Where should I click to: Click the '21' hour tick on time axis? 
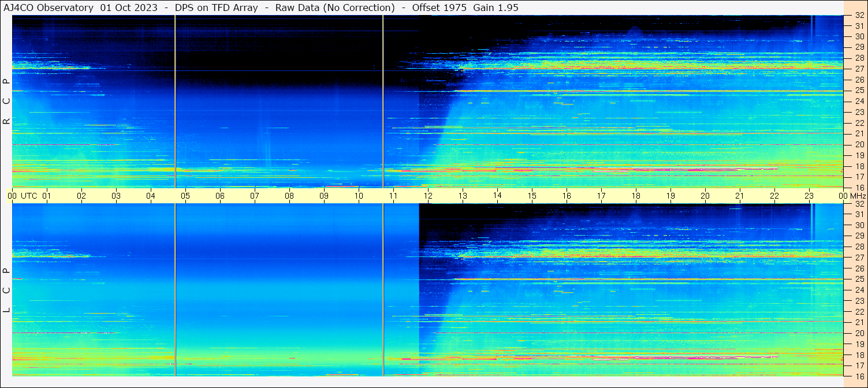click(740, 196)
